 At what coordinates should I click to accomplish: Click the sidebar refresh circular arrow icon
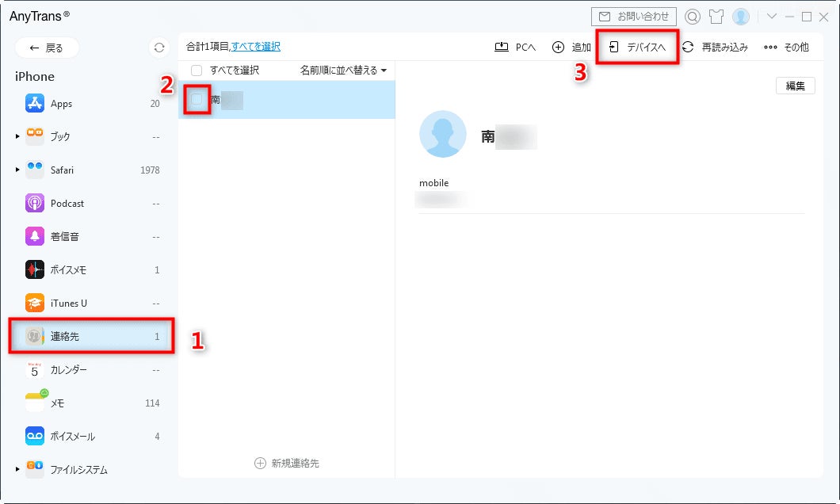coord(159,48)
